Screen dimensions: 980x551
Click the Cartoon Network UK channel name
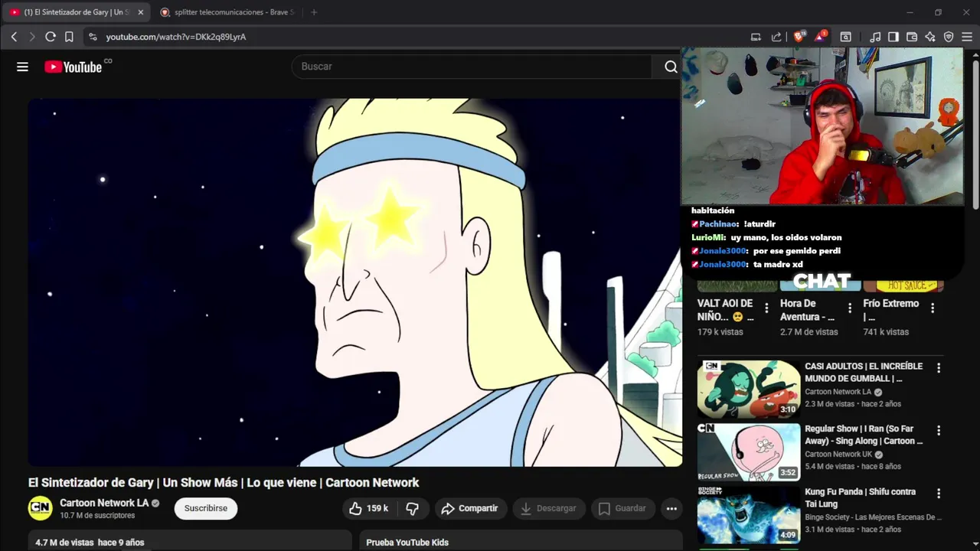coord(838,455)
